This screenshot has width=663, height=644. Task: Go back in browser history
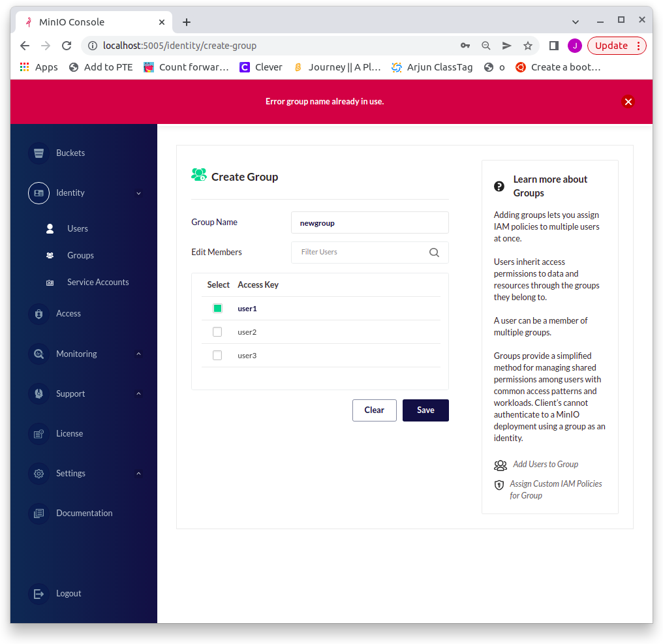coord(25,46)
